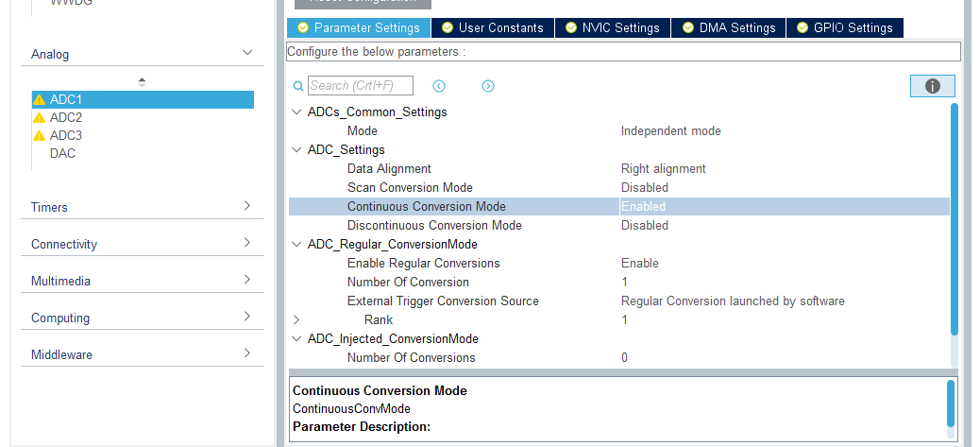Go to next search result arrow

tap(488, 86)
